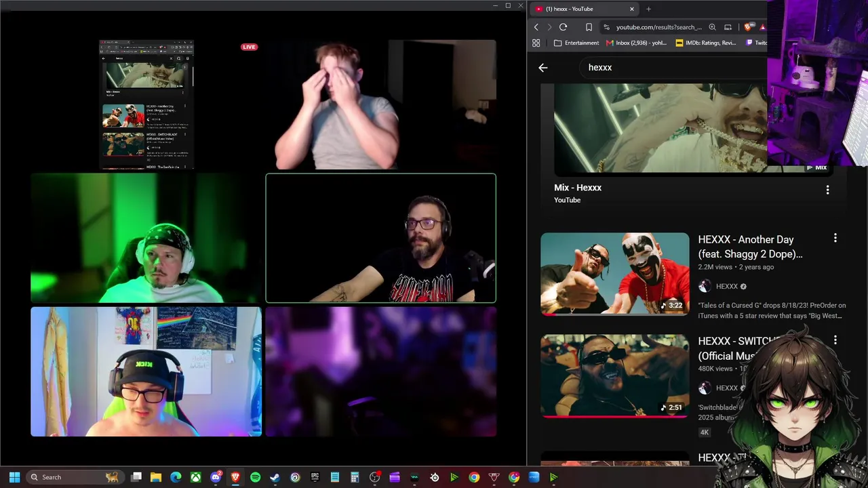
Task: Open HEXXX channel under Another Day video
Action: (x=726, y=286)
